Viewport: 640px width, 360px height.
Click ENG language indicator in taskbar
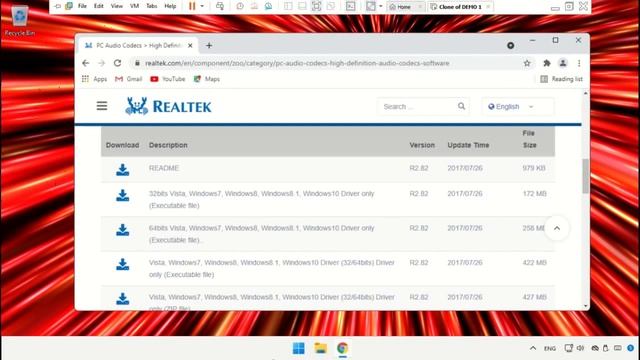[x=550, y=349]
